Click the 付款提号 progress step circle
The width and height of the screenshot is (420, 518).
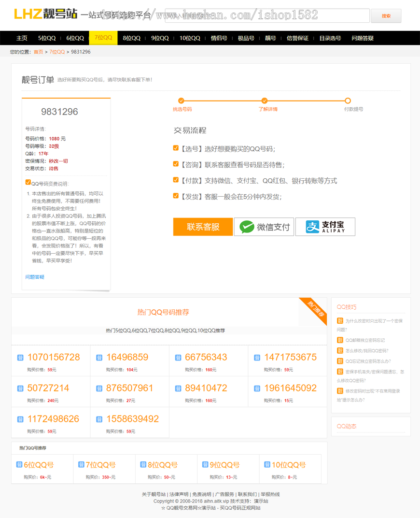(348, 101)
